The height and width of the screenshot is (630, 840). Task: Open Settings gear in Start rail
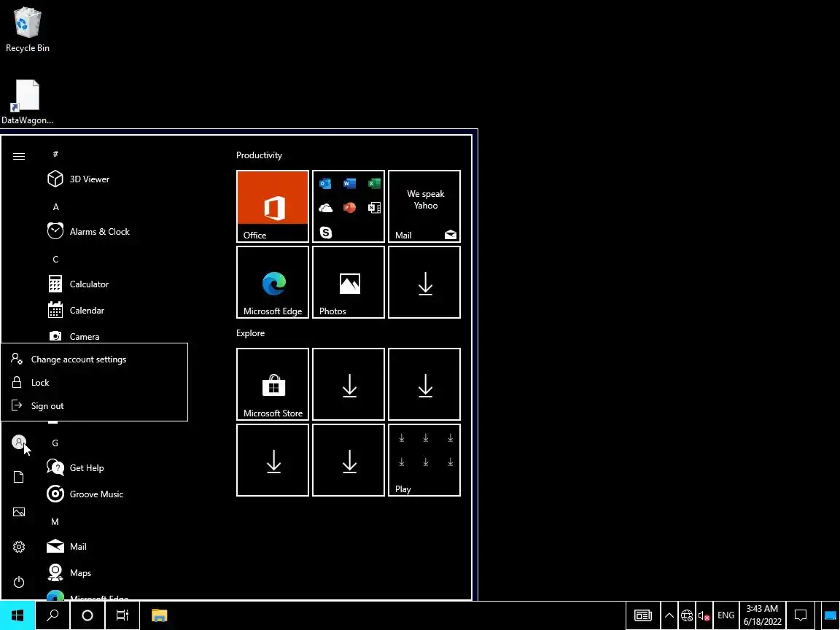(19, 546)
